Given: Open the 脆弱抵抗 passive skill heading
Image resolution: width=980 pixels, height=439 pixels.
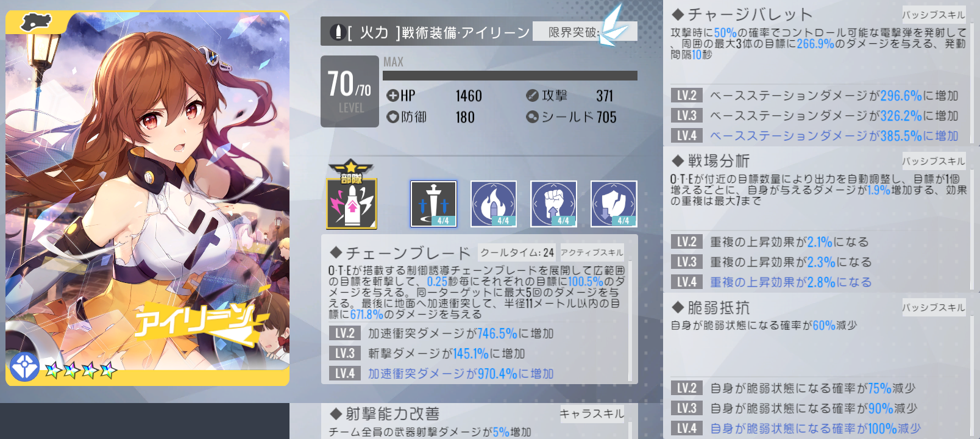Looking at the screenshot, I should 711,307.
